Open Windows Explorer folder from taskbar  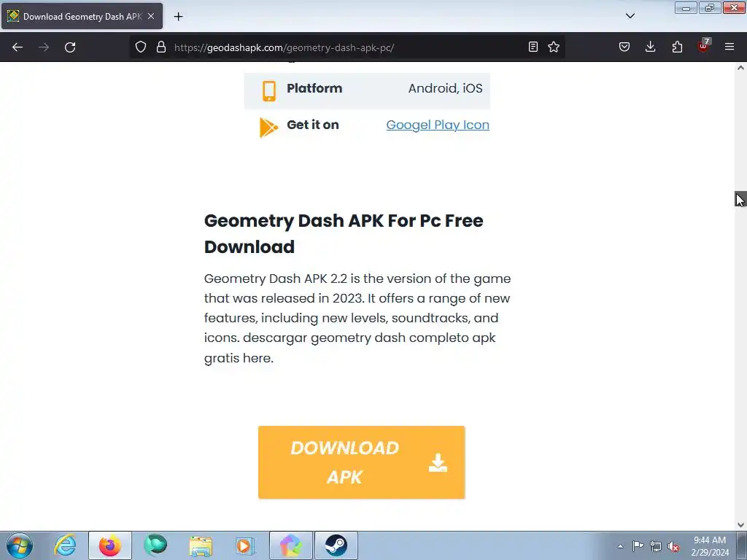(x=201, y=545)
